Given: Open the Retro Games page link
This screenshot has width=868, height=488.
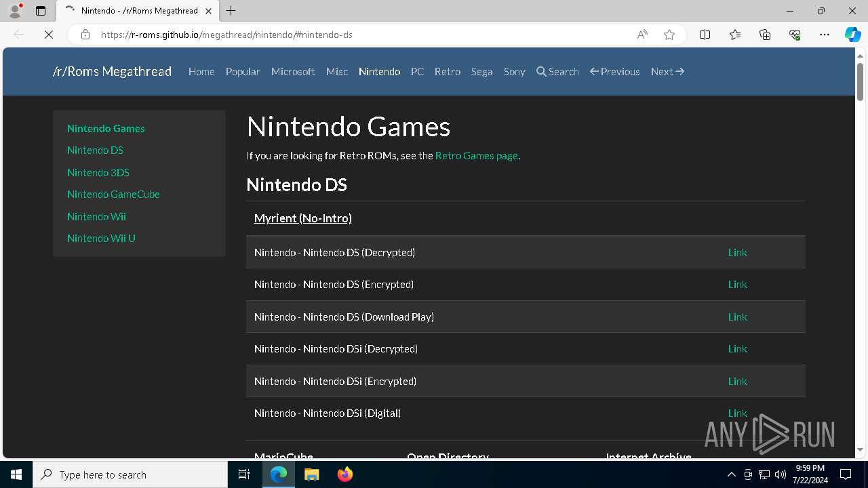Looking at the screenshot, I should [x=477, y=155].
